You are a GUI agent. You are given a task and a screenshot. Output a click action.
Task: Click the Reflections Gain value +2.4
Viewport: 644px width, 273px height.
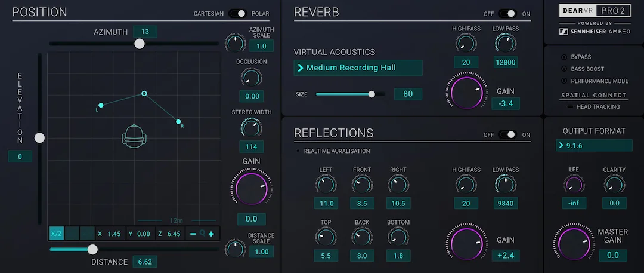[x=506, y=255]
